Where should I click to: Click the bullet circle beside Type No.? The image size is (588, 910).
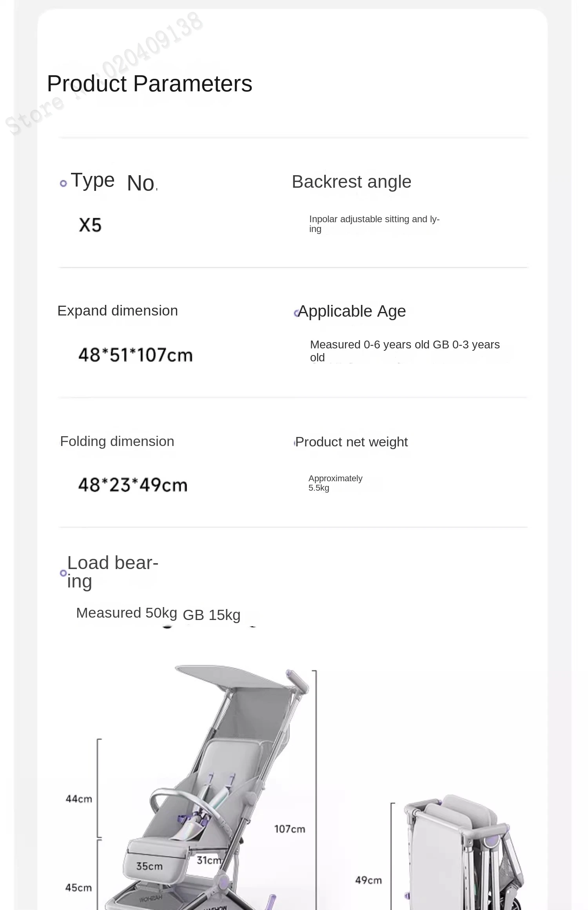(x=64, y=183)
